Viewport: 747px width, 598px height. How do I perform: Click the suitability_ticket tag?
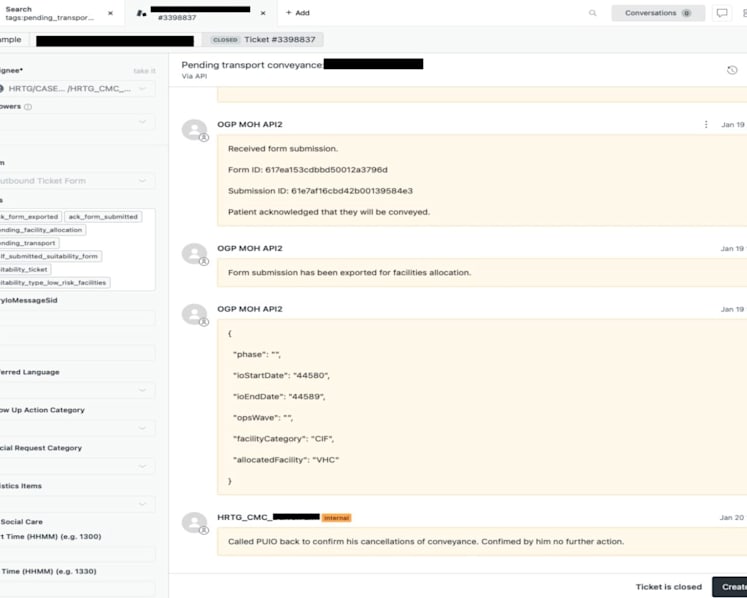pos(25,269)
